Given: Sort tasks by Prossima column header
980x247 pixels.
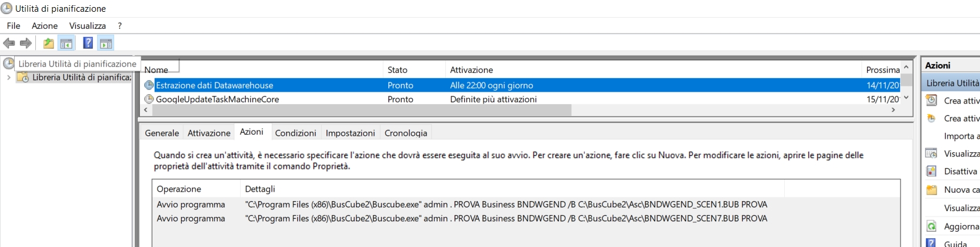Looking at the screenshot, I should pos(882,69).
